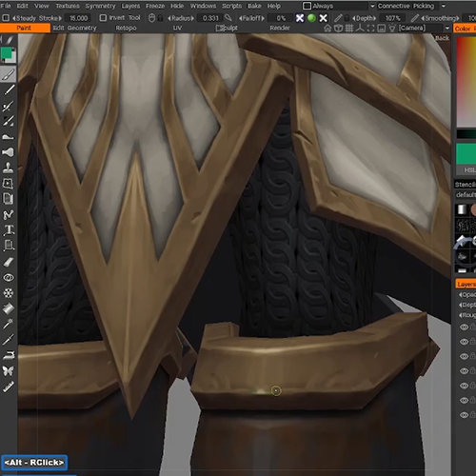Open the Camera dropdown menu
The width and height of the screenshot is (476, 476).
pyautogui.click(x=425, y=29)
